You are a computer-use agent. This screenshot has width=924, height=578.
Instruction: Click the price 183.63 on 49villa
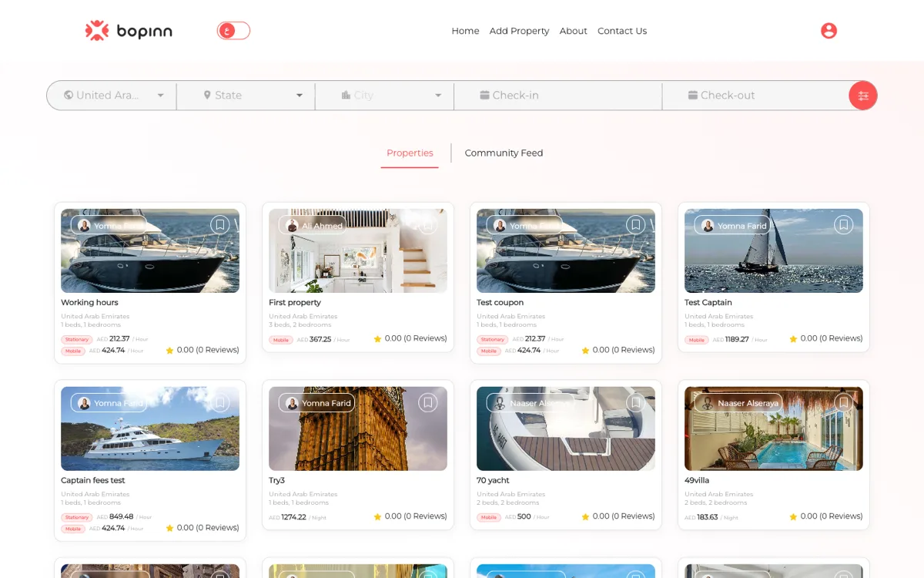(x=708, y=517)
